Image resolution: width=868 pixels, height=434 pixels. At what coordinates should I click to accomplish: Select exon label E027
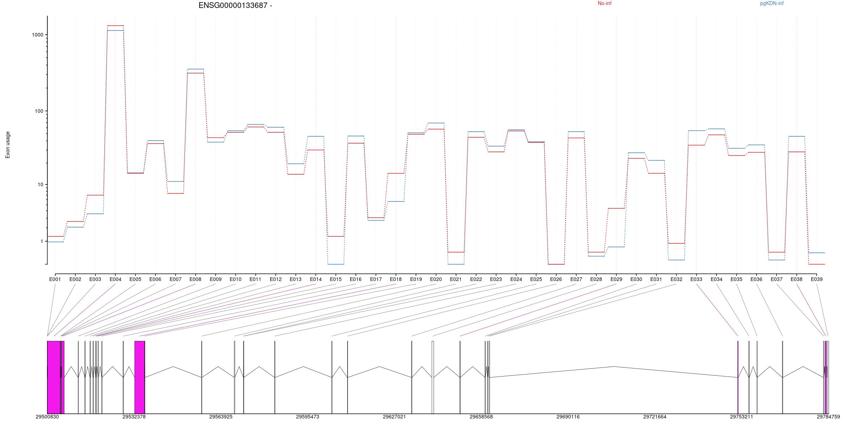[576, 279]
